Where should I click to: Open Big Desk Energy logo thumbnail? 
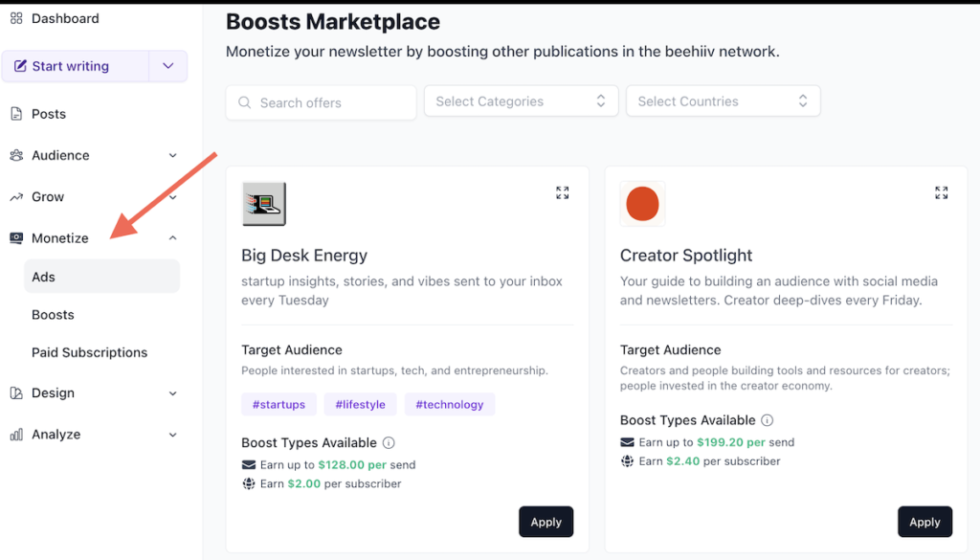point(264,204)
